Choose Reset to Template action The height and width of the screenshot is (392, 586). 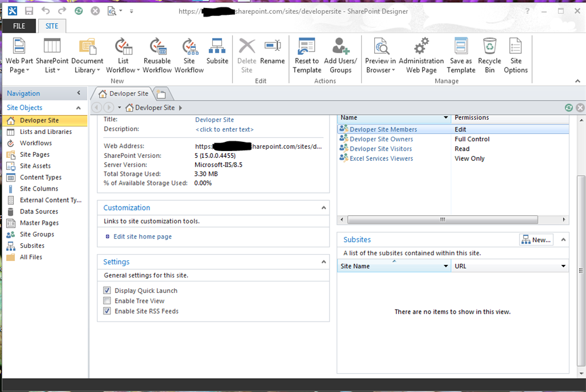click(x=307, y=56)
